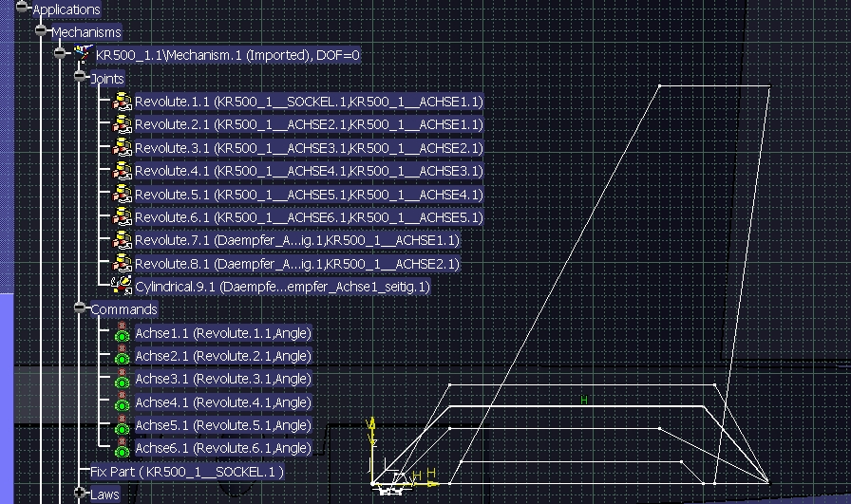Viewport: 851px width, 504px height.
Task: Click the Revolute.6.1 joint icon
Action: [123, 217]
